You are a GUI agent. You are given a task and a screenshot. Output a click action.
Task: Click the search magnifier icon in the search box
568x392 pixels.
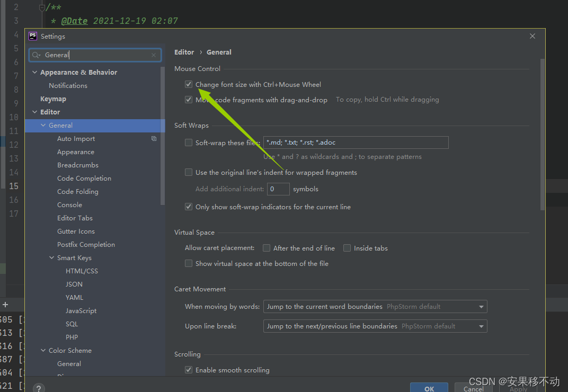pyautogui.click(x=36, y=55)
